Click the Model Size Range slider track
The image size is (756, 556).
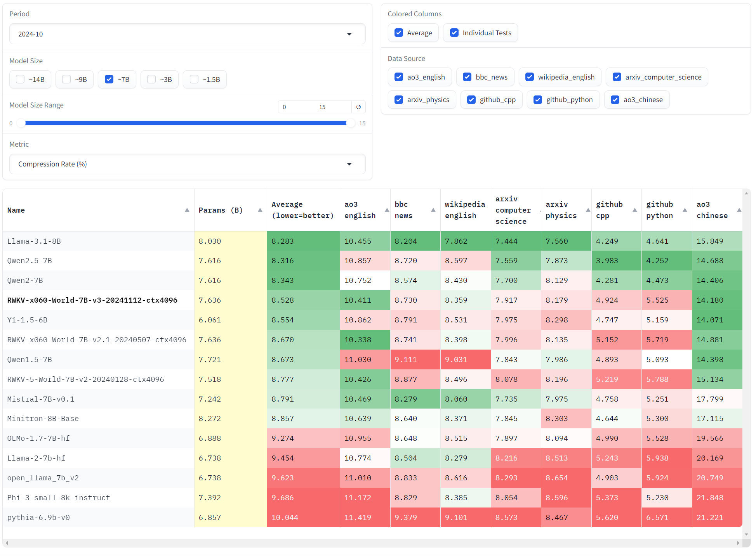coord(186,123)
